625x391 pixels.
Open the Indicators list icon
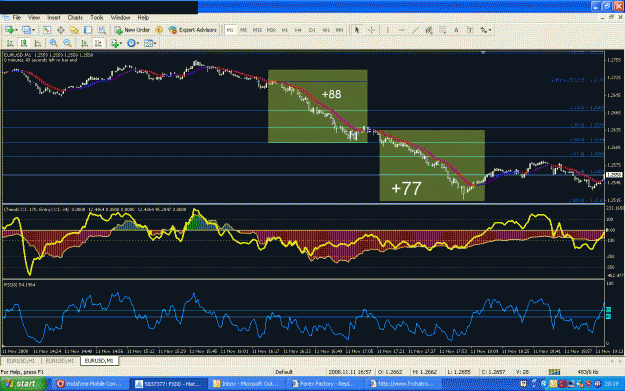(115, 43)
